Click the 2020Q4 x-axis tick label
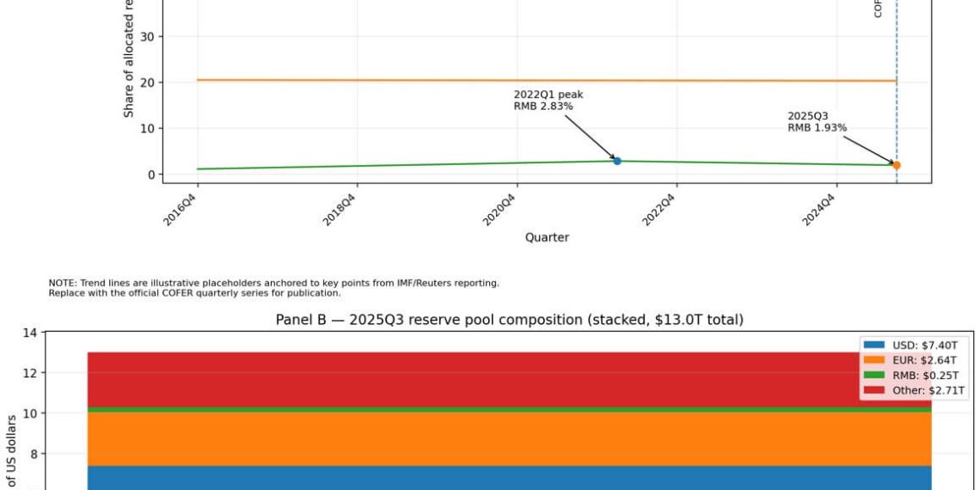The width and height of the screenshot is (980, 490). click(502, 209)
